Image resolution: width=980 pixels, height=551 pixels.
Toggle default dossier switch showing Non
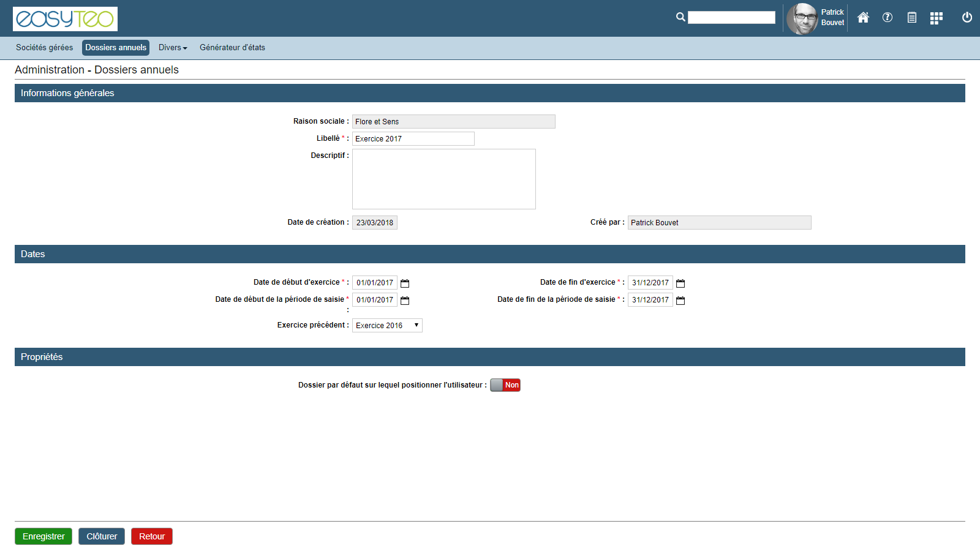pos(505,385)
